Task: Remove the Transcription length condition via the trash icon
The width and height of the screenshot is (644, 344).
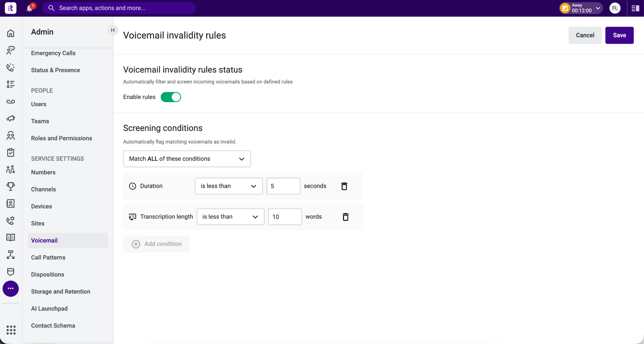Action: [x=346, y=217]
